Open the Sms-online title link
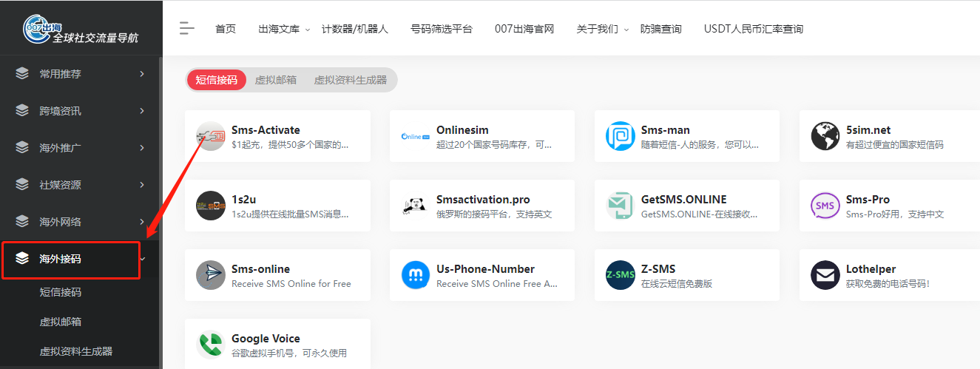Viewport: 980px width, 369px height. pyautogui.click(x=261, y=269)
